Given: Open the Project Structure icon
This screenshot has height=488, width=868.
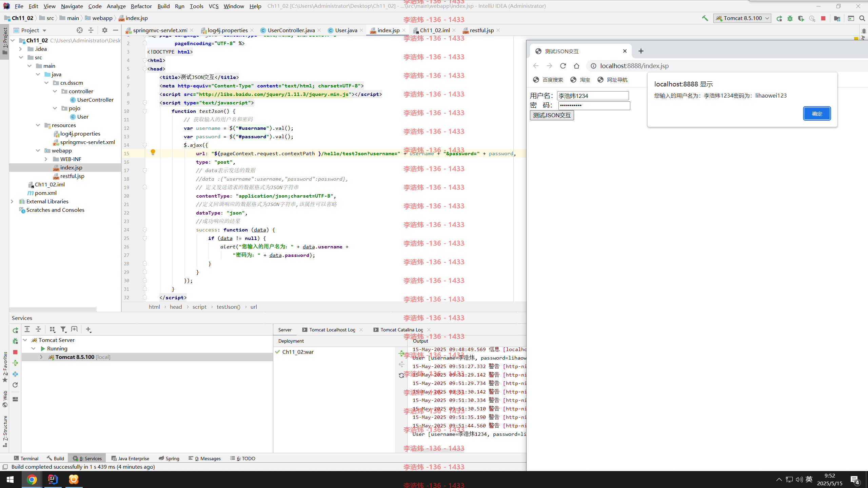Looking at the screenshot, I should pos(837,18).
